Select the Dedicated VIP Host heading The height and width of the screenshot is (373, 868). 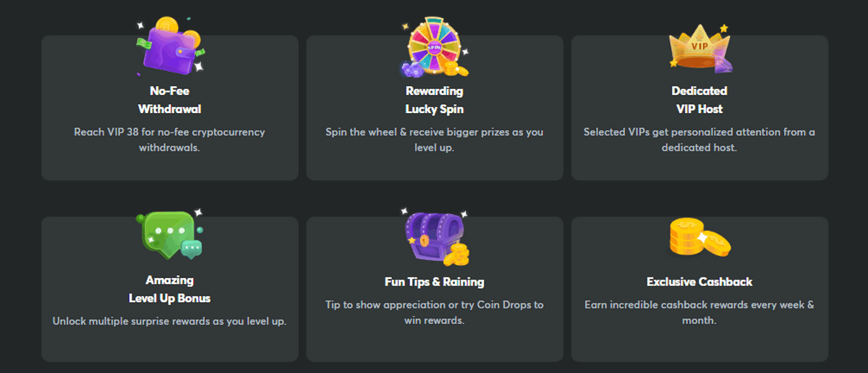(699, 100)
